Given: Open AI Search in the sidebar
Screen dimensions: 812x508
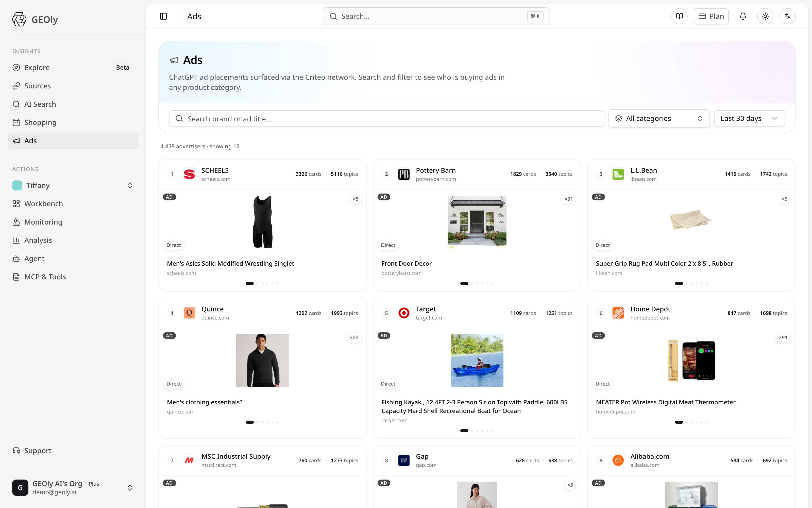Looking at the screenshot, I should pos(73,104).
